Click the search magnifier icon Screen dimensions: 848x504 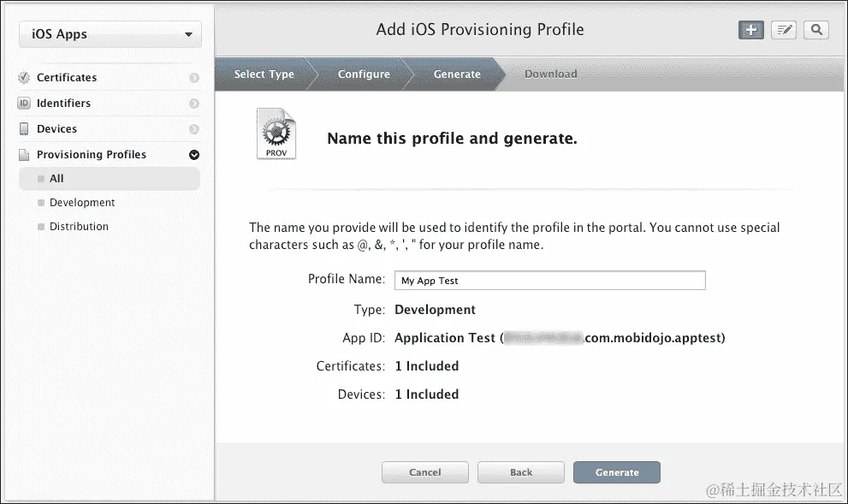[x=816, y=30]
